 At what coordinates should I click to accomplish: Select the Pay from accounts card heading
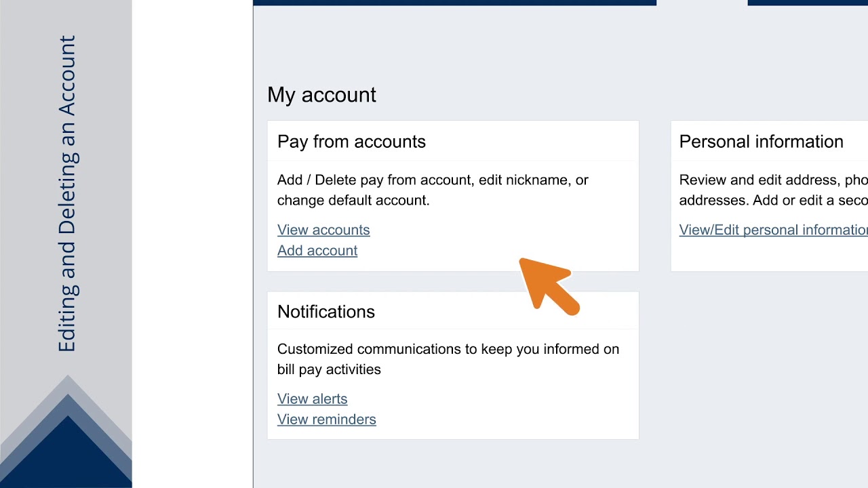click(351, 142)
